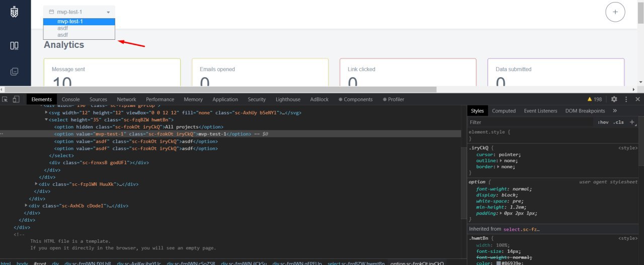
Task: Open the Performance tab
Action: coord(160,99)
